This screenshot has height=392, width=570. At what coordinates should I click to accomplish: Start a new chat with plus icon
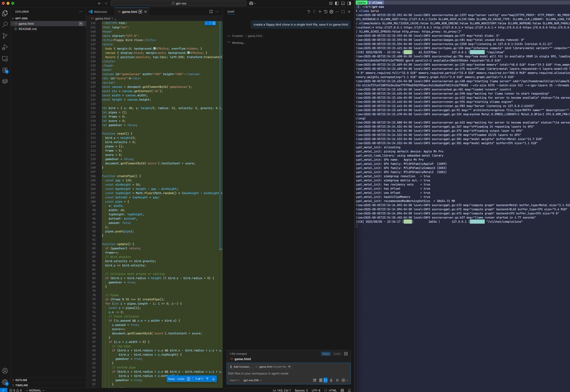(x=320, y=11)
